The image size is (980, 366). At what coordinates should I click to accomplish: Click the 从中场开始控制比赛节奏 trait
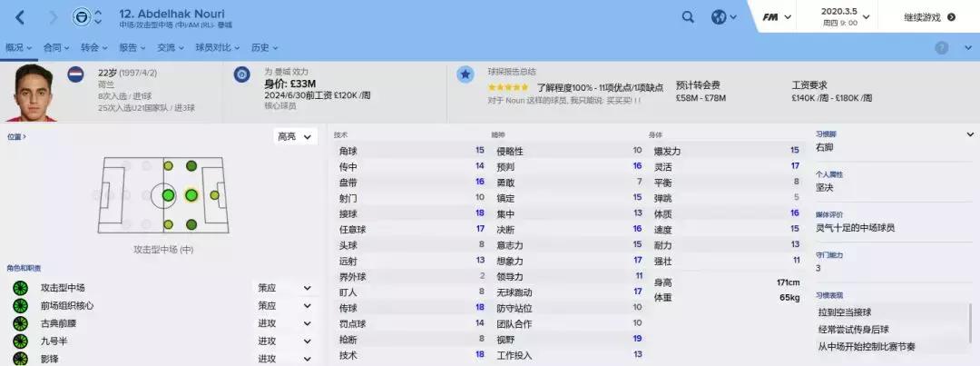pos(867,347)
